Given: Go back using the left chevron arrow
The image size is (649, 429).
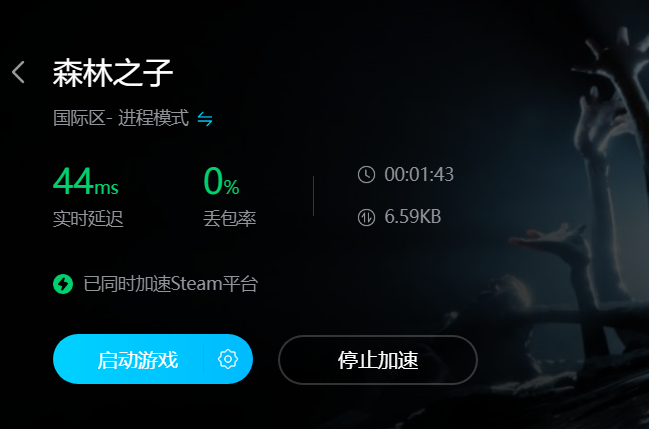Looking at the screenshot, I should 18,72.
